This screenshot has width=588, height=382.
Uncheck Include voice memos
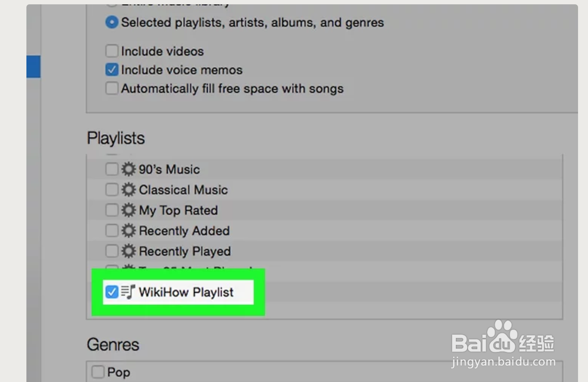[112, 70]
